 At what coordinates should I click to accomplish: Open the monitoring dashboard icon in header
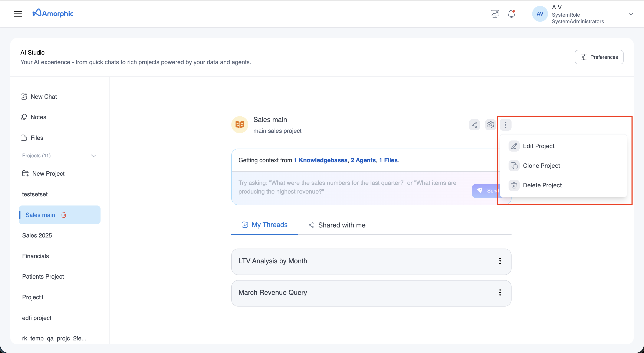[x=494, y=14]
